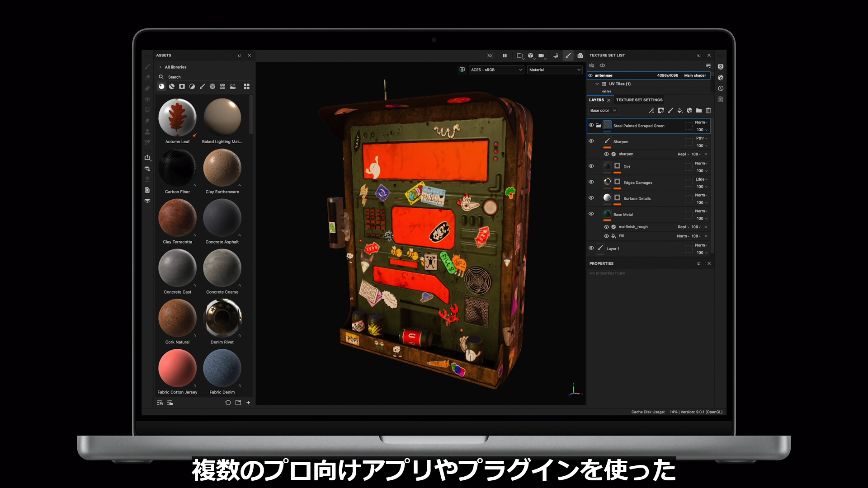Toggle visibility of Base Metal layer
The height and width of the screenshot is (488, 868).
pyautogui.click(x=591, y=214)
